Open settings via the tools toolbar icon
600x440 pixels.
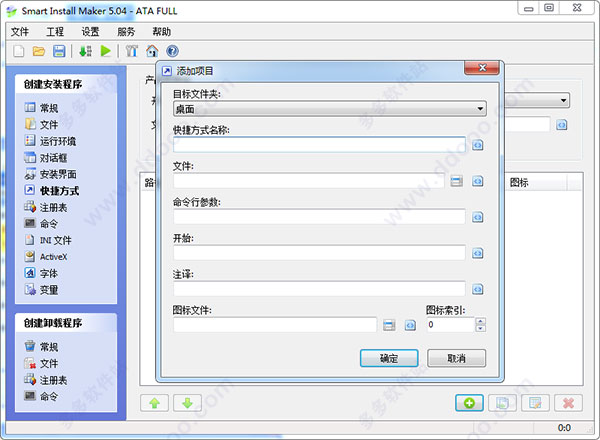132,51
